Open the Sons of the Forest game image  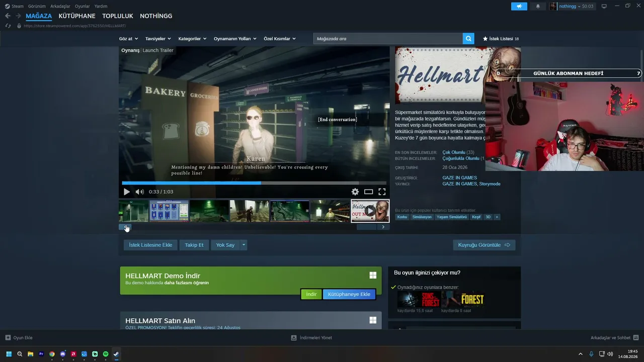(419, 299)
